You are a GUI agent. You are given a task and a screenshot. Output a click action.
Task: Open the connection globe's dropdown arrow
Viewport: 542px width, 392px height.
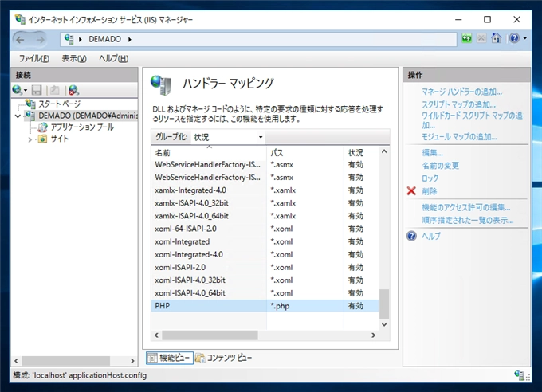click(x=26, y=91)
